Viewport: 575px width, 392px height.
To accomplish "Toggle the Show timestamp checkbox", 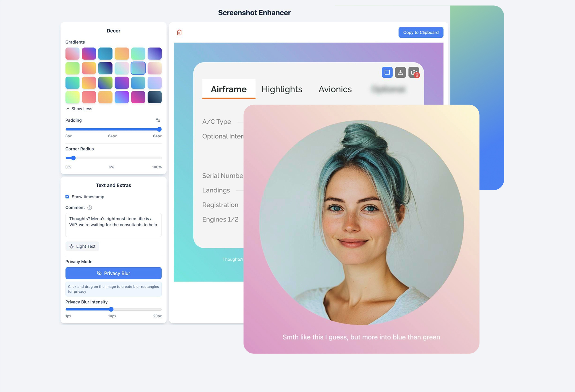I will click(x=67, y=197).
